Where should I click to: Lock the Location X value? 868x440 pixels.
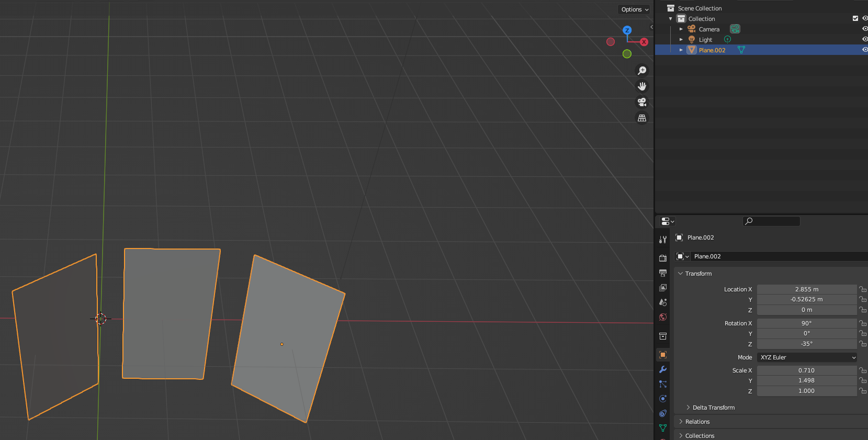click(863, 289)
